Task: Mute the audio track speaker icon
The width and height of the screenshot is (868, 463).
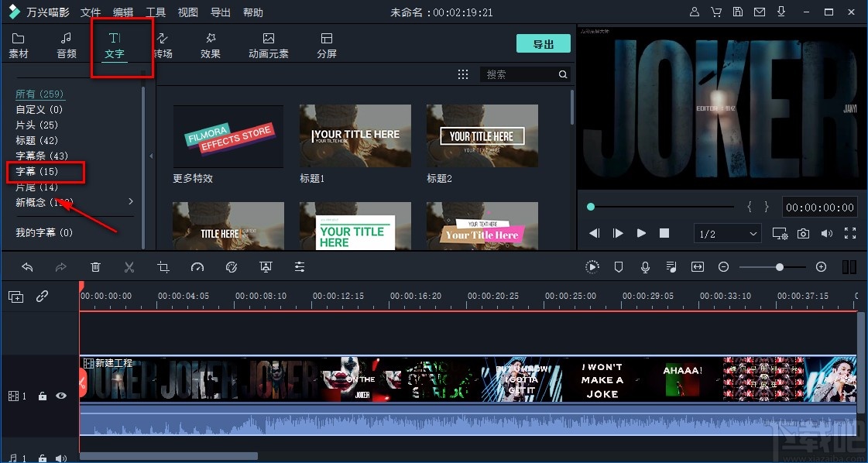Action: point(61,458)
